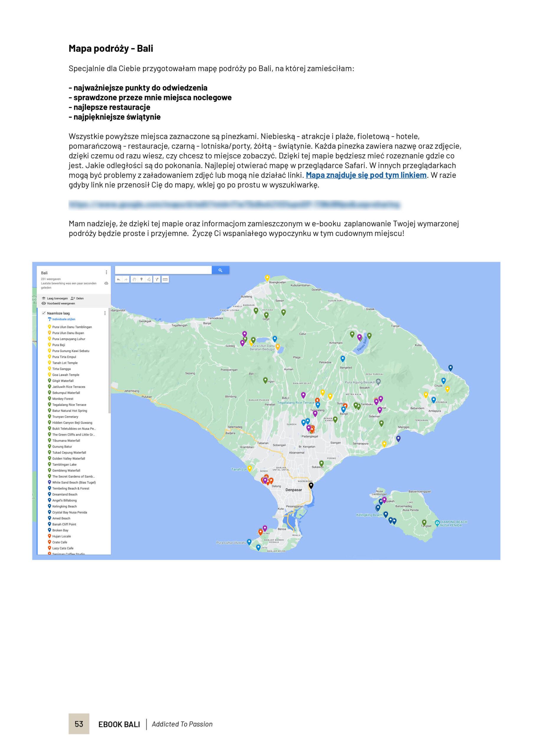Open the Mapa znajduje się pod tym linkiem link
Image resolution: width=534 pixels, height=756 pixels.
[366, 175]
